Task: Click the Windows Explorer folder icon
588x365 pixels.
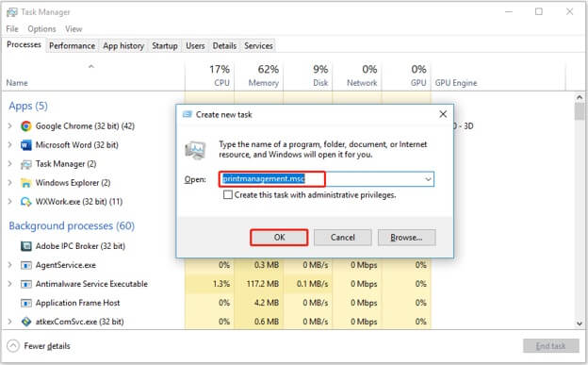Action: [25, 183]
